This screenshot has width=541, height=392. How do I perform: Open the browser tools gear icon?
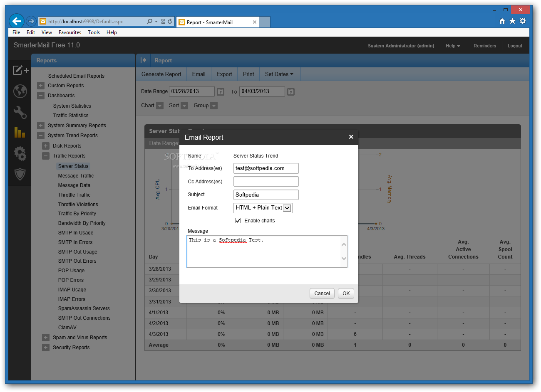point(523,21)
